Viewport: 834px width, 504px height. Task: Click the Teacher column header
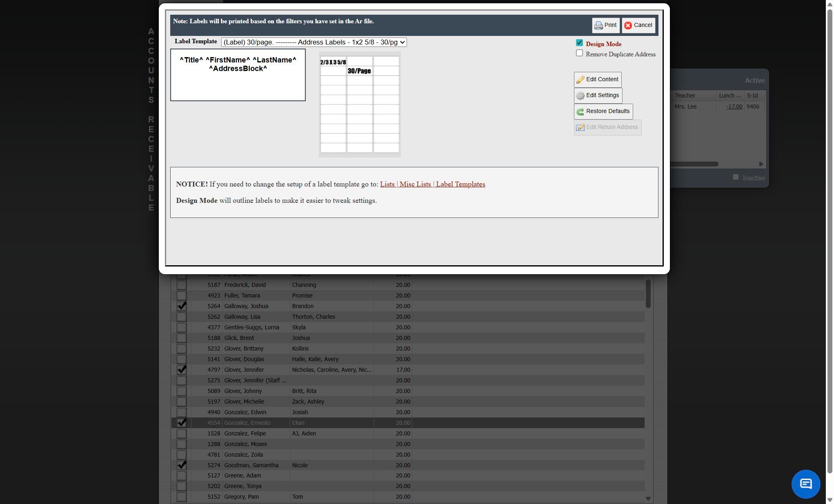click(x=685, y=95)
